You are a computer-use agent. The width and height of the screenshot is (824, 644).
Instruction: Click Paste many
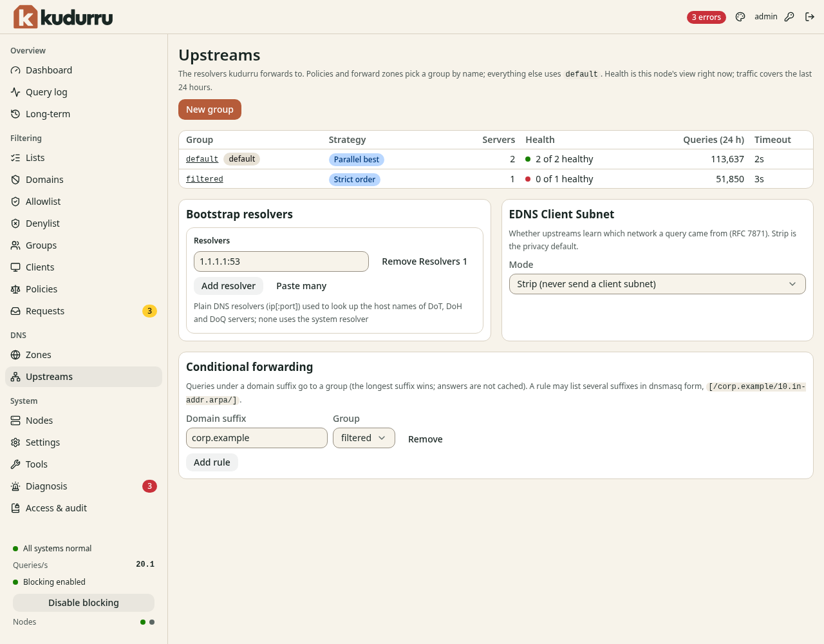click(x=301, y=286)
